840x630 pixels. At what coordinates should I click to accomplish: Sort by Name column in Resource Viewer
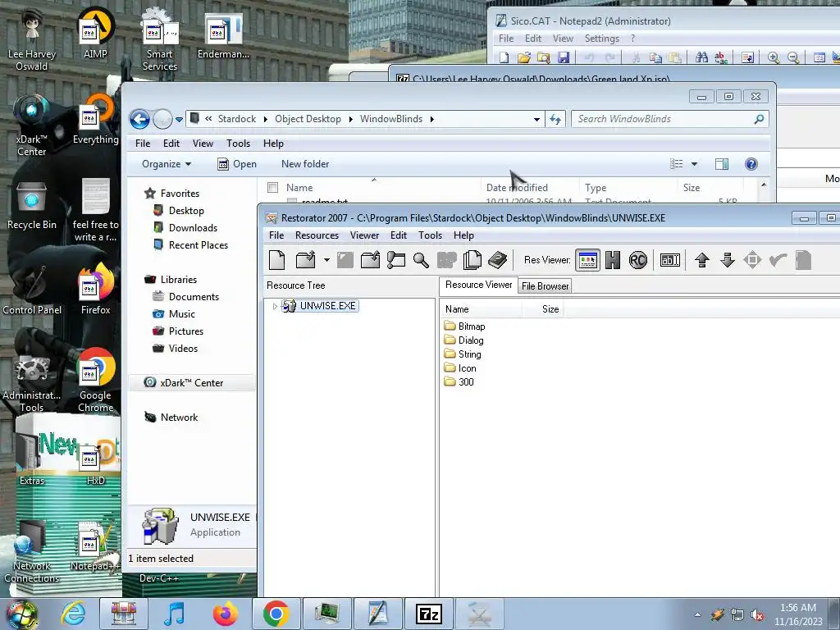coord(481,309)
